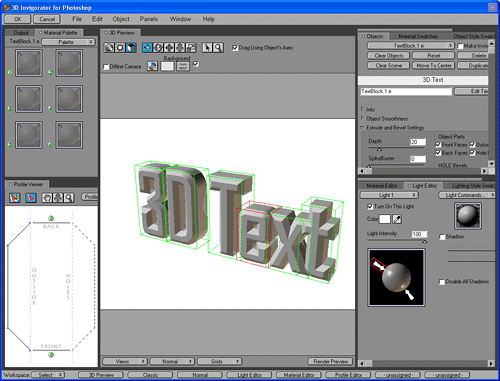Toggle the Background checkbox in 3D Preview

196,64
